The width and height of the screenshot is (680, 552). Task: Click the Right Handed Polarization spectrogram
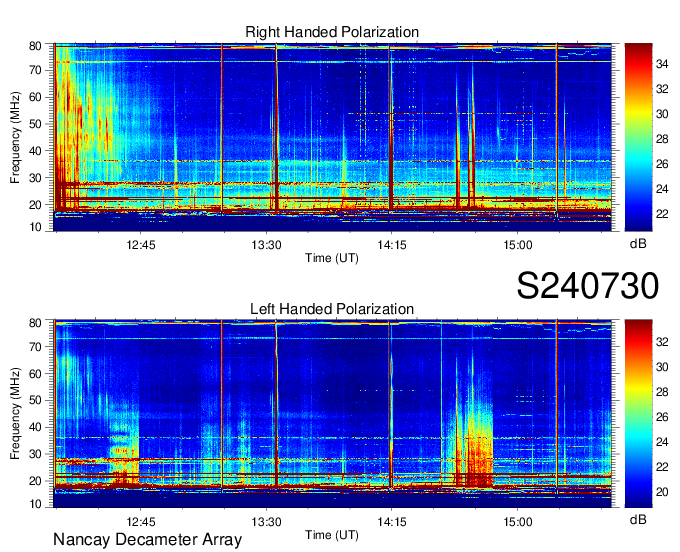tap(333, 137)
